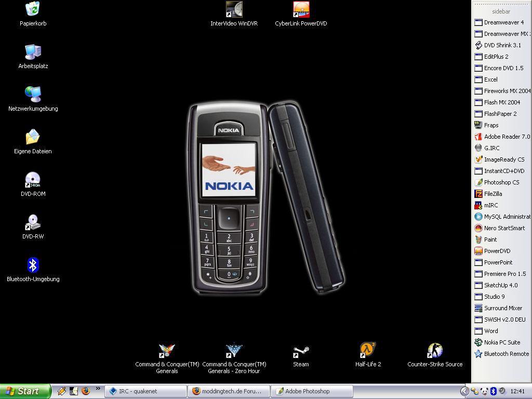Open the Bluetooth-Umgebung desktop icon
The height and width of the screenshot is (399, 532).
tap(33, 265)
